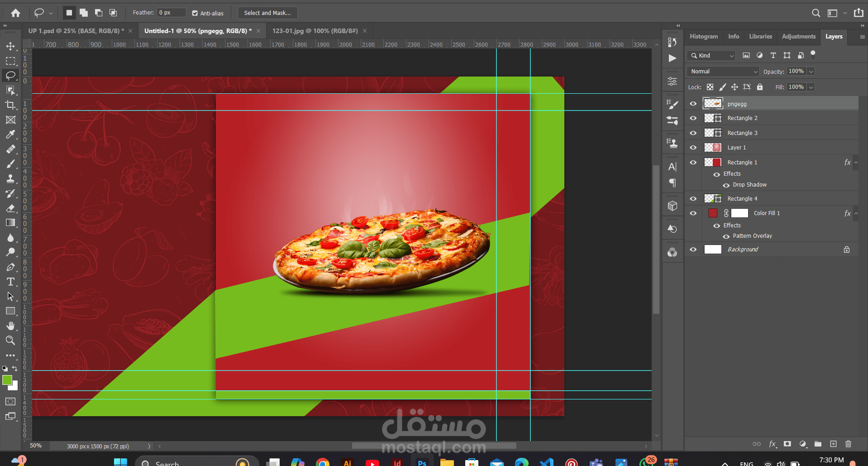The width and height of the screenshot is (868, 466).
Task: Hide the pngegg layer
Action: point(693,104)
